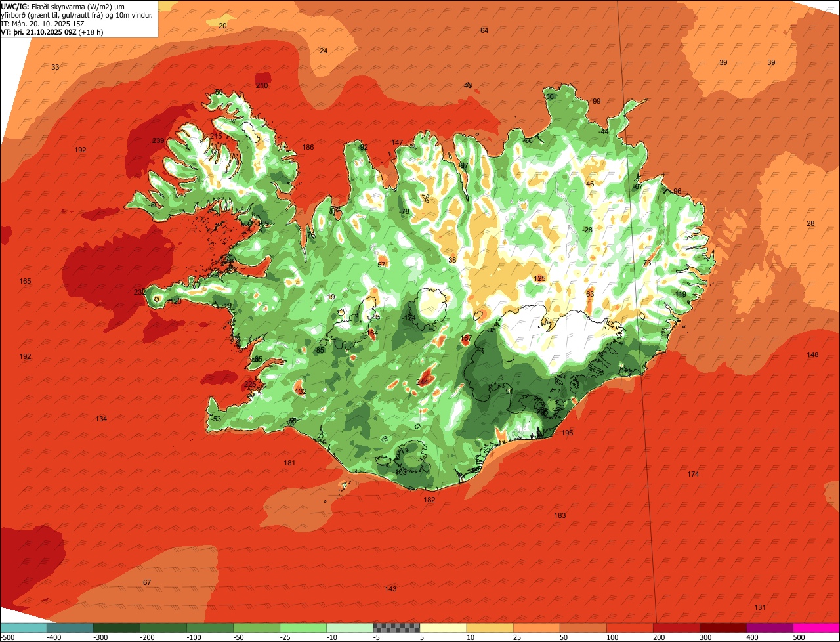This screenshot has width=840, height=642.
Task: Click the map value 132
Action: click(x=301, y=391)
